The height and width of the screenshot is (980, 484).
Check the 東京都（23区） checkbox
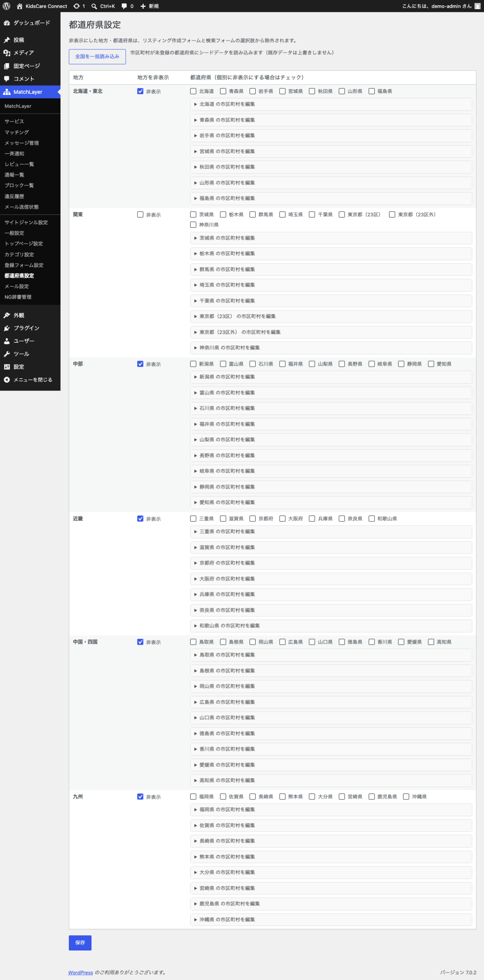(x=342, y=215)
